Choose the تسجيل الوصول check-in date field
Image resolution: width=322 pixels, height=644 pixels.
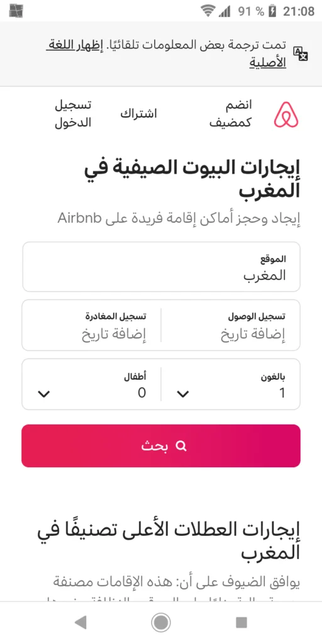pos(231,325)
